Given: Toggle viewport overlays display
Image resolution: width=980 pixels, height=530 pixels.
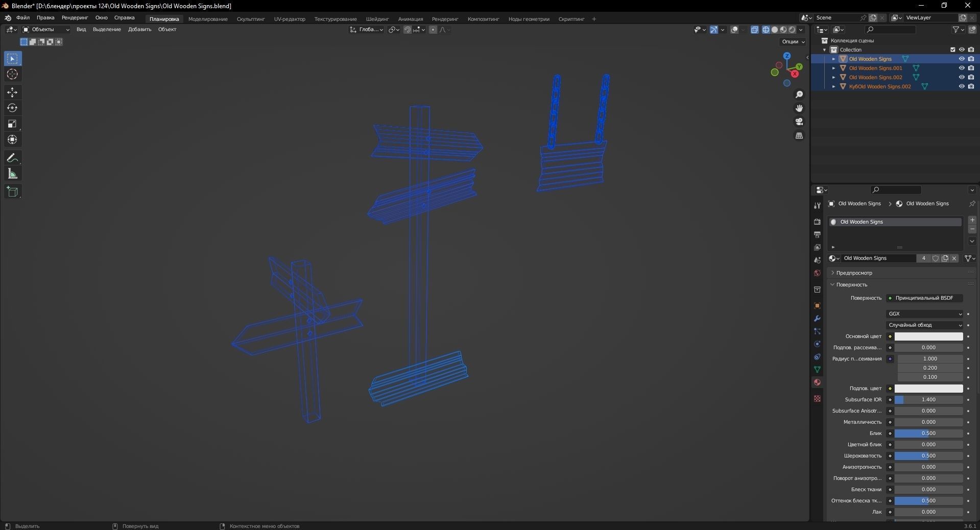Looking at the screenshot, I should [734, 30].
